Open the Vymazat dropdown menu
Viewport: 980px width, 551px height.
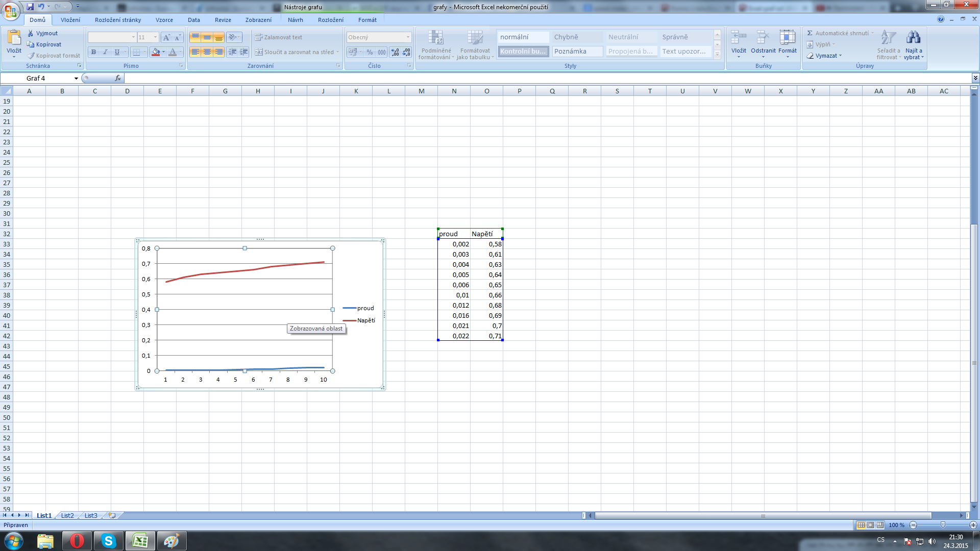coord(840,56)
